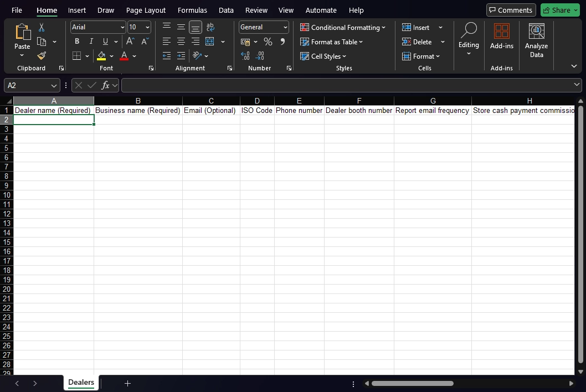Open the Orientation text-angle tool
Viewport: 586px width, 392px height.
coord(197,56)
